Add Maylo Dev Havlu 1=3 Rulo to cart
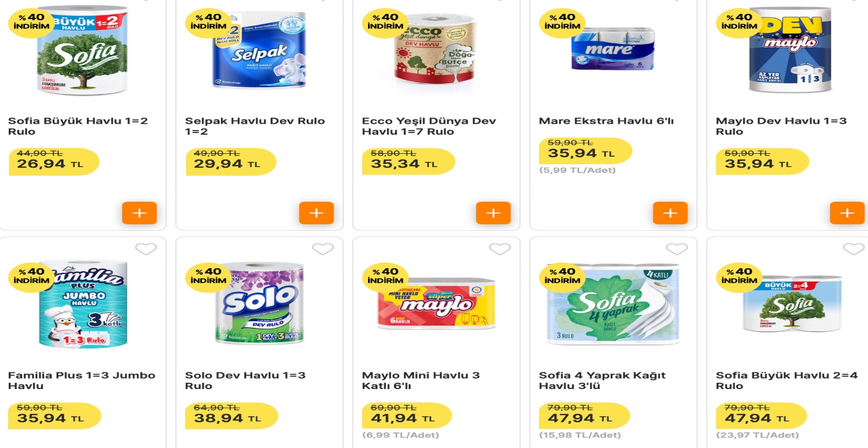868x448 pixels. (847, 213)
